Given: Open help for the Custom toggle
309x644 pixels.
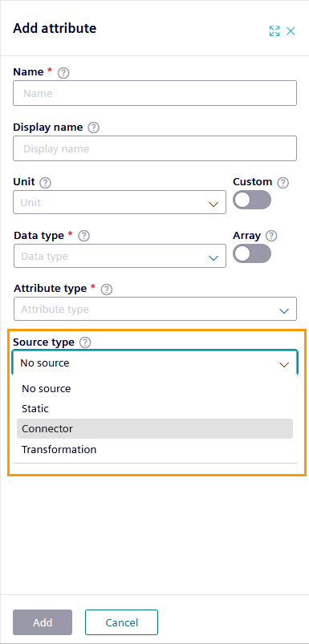Looking at the screenshot, I should click(x=283, y=182).
